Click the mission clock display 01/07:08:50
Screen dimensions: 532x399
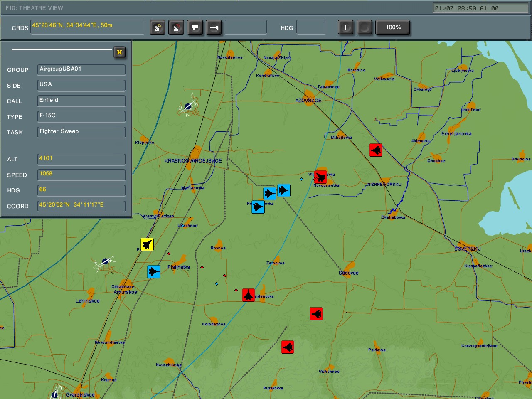480,8
